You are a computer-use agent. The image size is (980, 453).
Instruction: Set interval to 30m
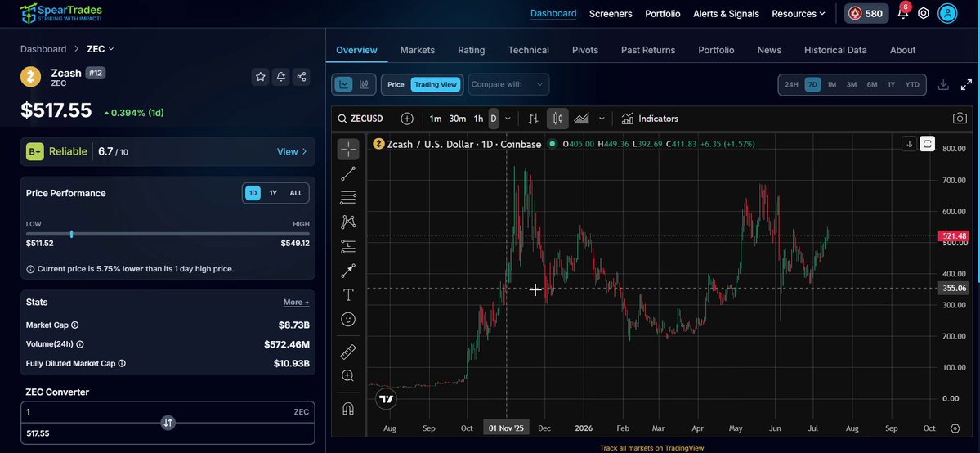458,119
